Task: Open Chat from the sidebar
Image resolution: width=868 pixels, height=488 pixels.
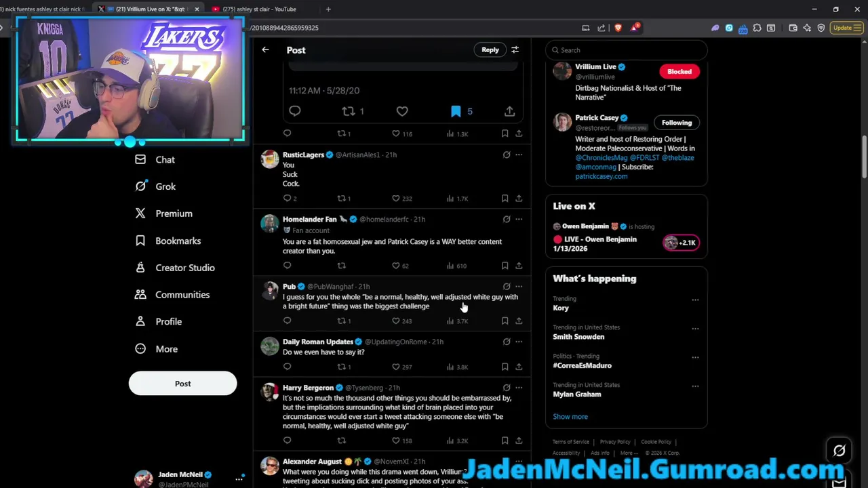Action: [x=155, y=160]
